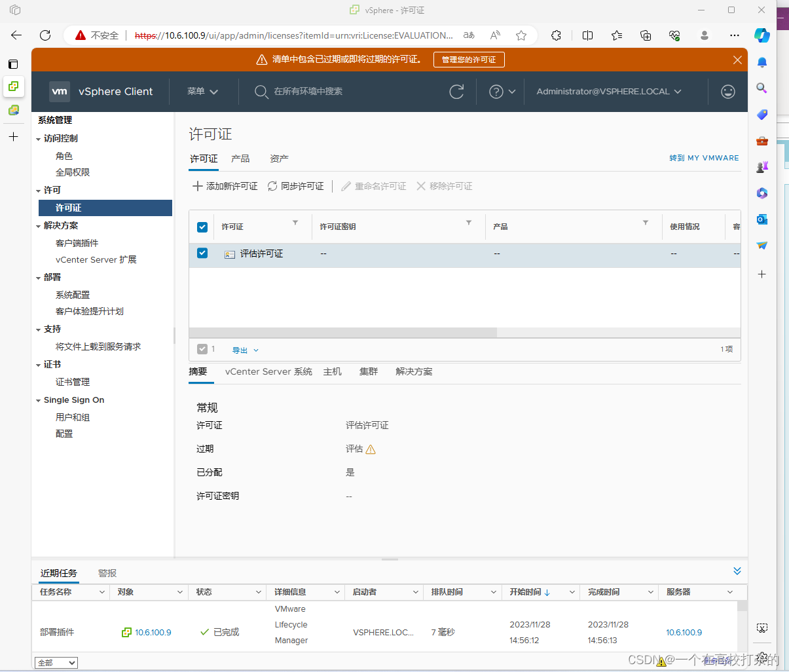Screen dimensions: 789x672
Task: Collapse the 访问控制 tree section
Action: point(38,139)
